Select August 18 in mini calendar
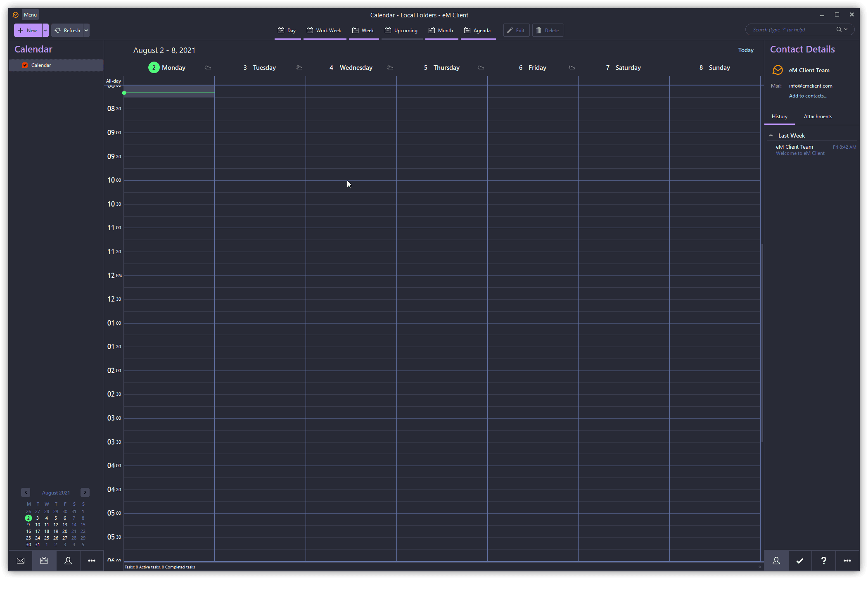The image size is (868, 592). coord(47,531)
